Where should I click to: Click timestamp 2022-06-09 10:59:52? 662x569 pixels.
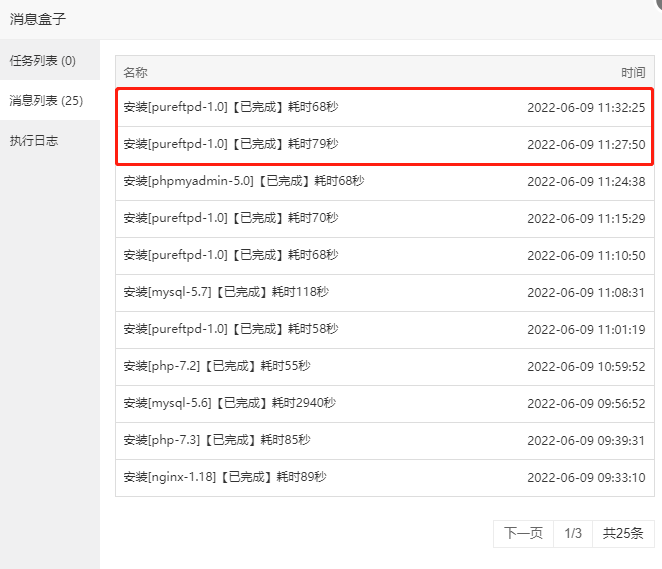point(586,367)
